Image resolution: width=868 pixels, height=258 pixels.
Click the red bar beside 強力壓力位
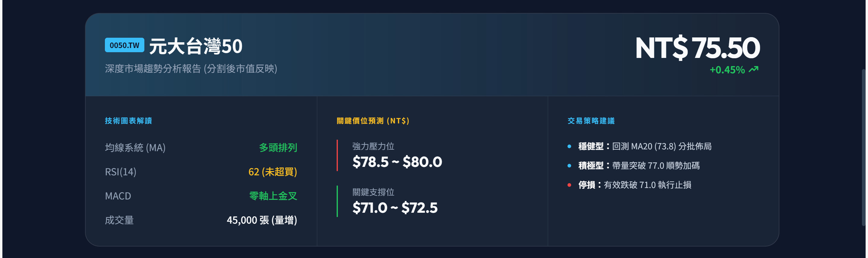click(337, 155)
